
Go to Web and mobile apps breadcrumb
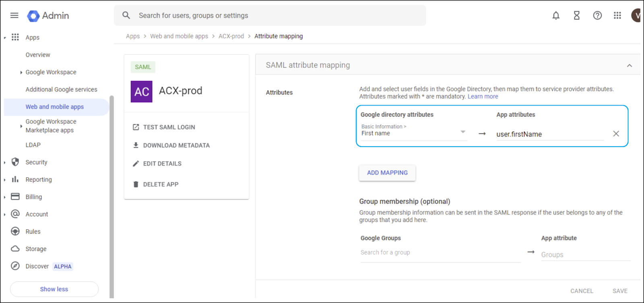point(179,36)
